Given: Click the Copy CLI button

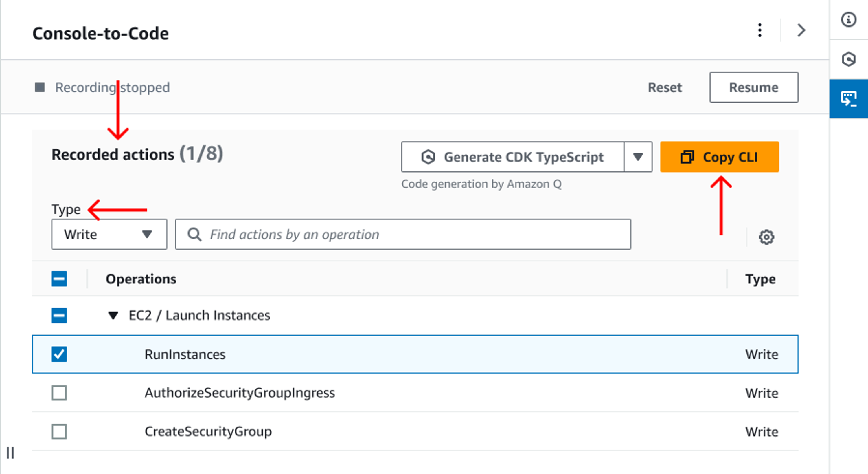Looking at the screenshot, I should [x=719, y=157].
